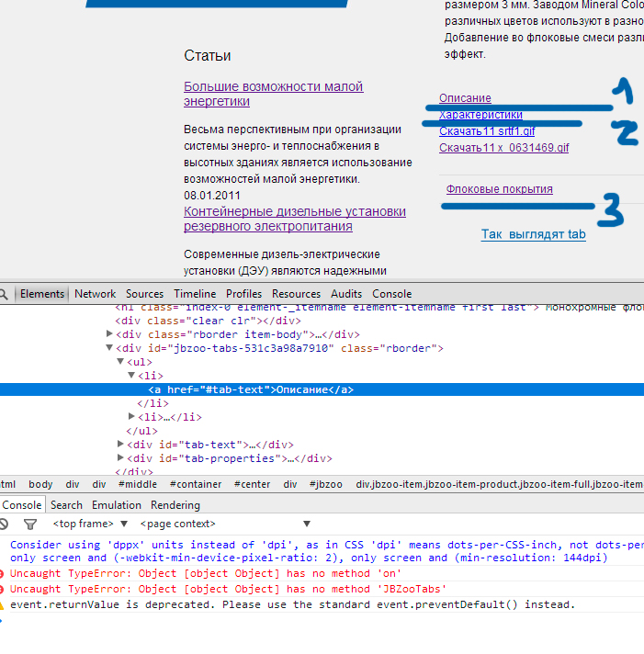Select the highlighted anchor #tab-text element row

click(250, 389)
